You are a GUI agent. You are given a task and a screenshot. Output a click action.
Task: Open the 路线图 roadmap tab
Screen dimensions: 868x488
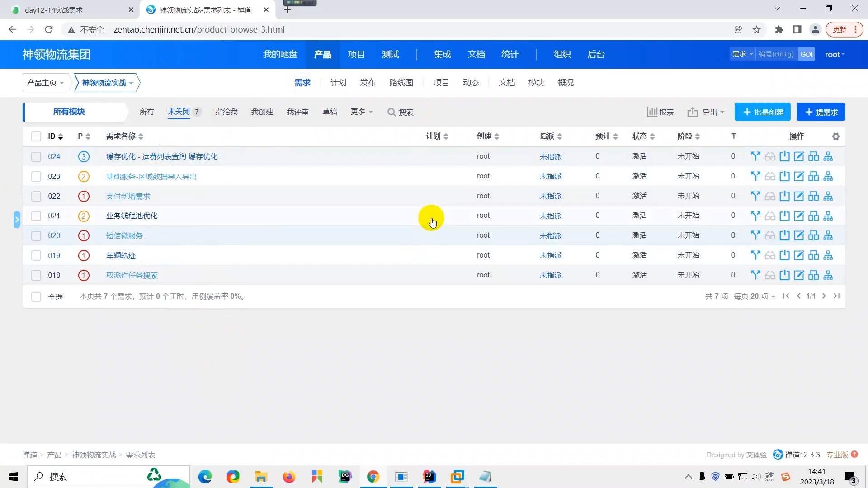coord(401,83)
